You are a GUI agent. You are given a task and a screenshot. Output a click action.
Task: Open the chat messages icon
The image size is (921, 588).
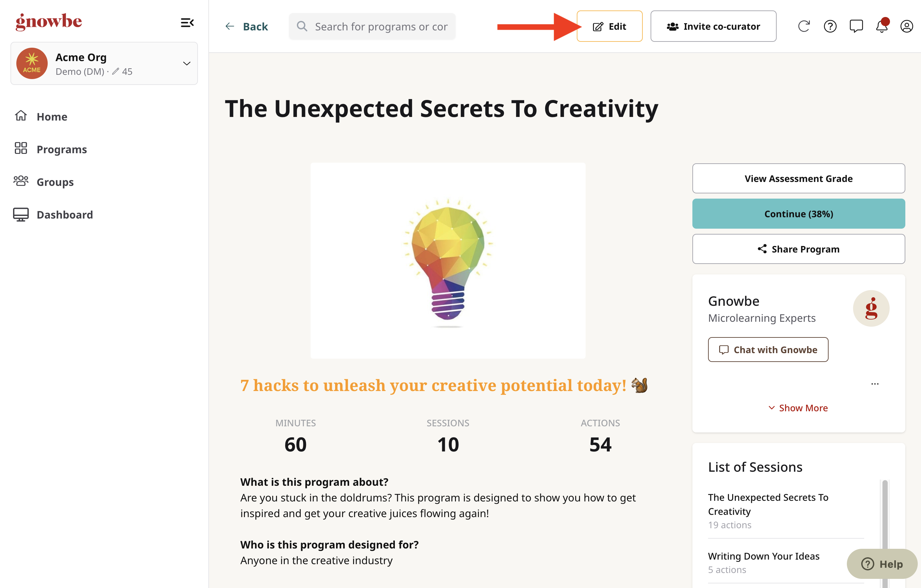pyautogui.click(x=856, y=26)
